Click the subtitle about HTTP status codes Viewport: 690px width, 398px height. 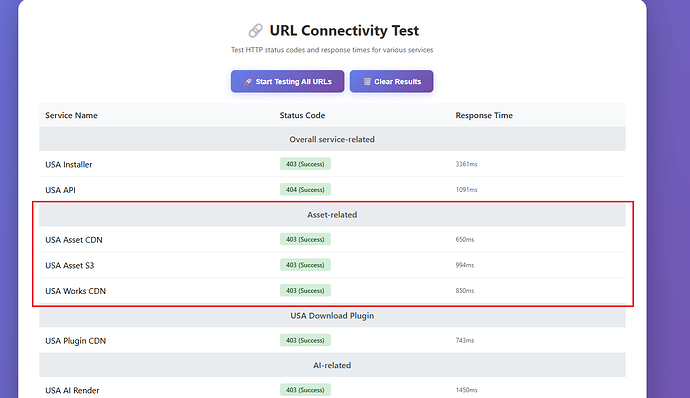click(332, 50)
